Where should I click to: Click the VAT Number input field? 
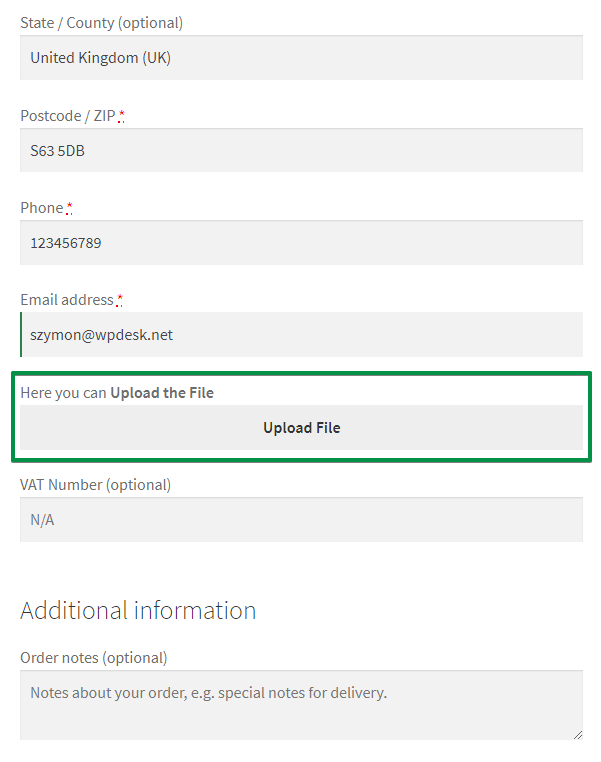coord(301,520)
